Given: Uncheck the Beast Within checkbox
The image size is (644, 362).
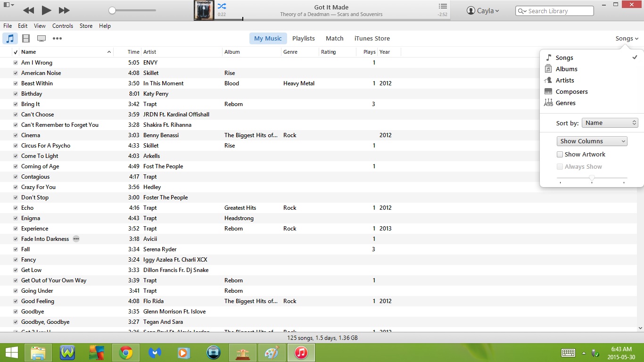Looking at the screenshot, I should (x=16, y=83).
